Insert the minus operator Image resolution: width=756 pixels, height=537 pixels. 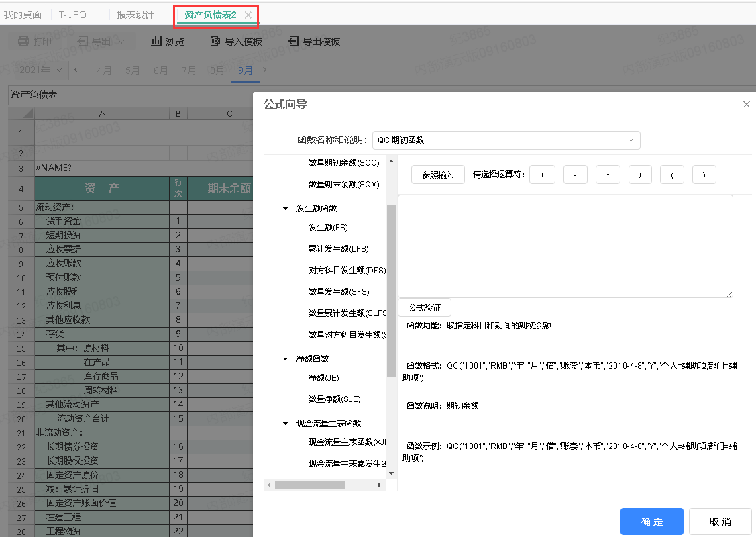575,175
